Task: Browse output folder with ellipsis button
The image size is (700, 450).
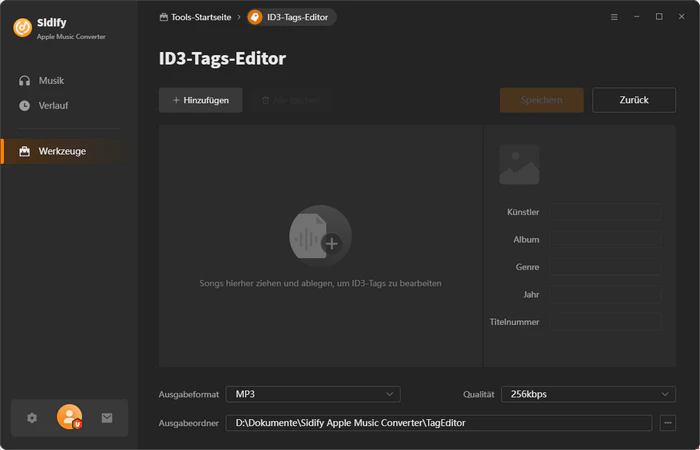Action: (x=667, y=423)
